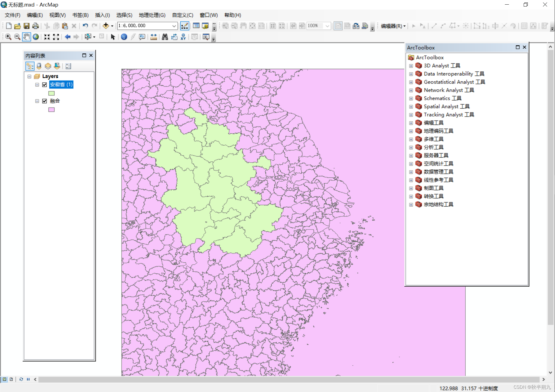Uncheck the 安徽省 (1) layer checkbox
Screen dimensions: 555x392
click(45, 85)
